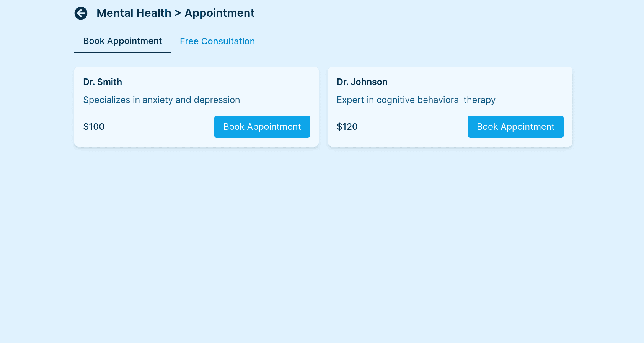Select the cognitive behavioral therapy description
This screenshot has width=644, height=343.
tap(416, 100)
